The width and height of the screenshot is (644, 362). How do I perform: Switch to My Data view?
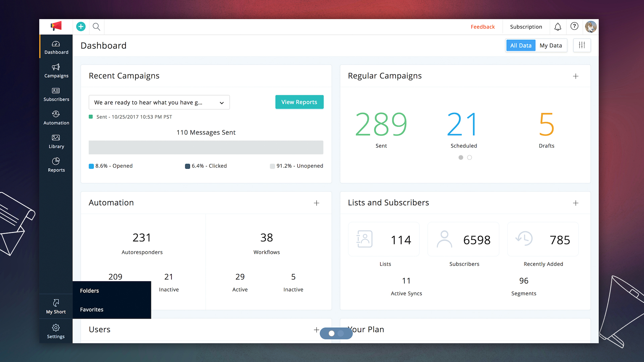tap(551, 45)
